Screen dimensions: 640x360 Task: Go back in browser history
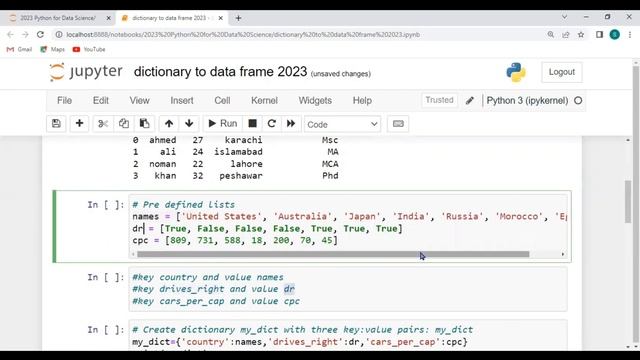click(11, 35)
